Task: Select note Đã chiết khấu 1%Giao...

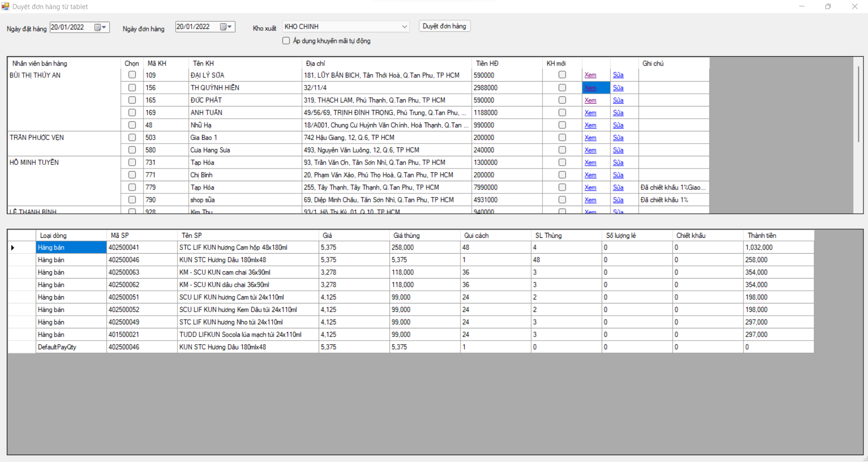Action: [674, 188]
